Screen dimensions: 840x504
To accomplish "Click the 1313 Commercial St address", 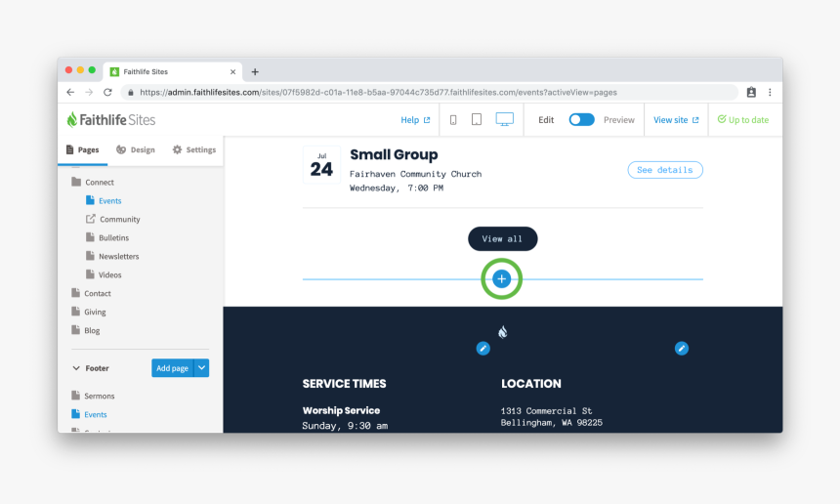I will point(546,411).
